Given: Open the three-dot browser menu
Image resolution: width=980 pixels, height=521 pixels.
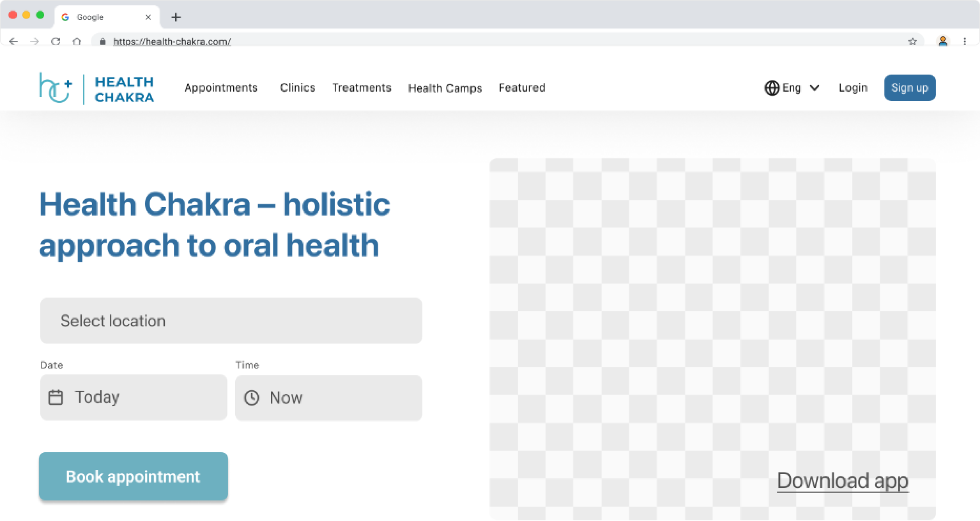Looking at the screenshot, I should tap(965, 42).
